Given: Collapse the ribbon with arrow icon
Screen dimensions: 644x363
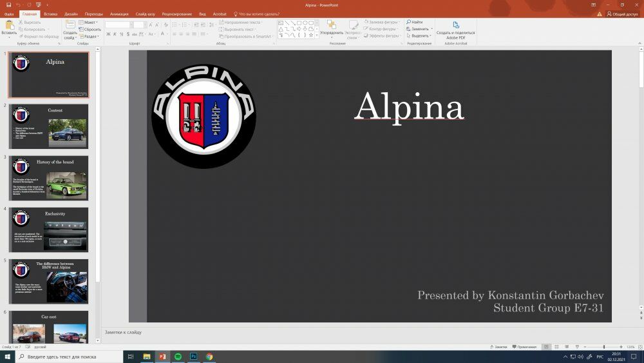Looking at the screenshot, I should pyautogui.click(x=639, y=43).
